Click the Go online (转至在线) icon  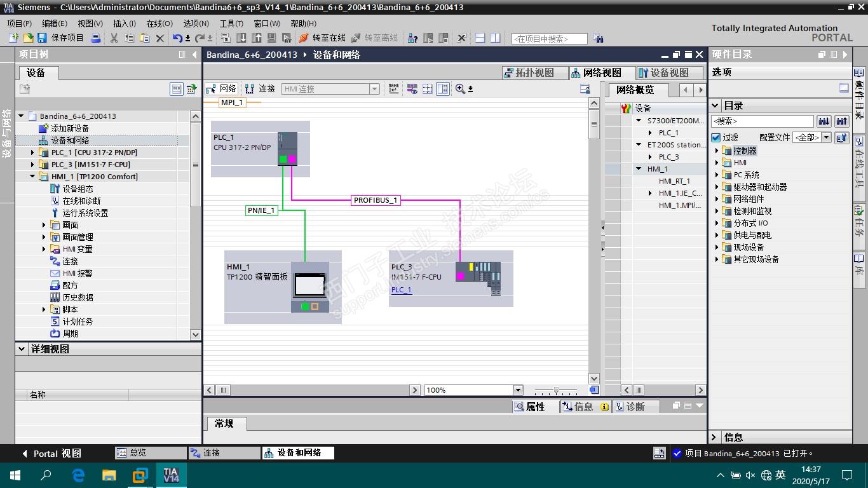pyautogui.click(x=304, y=38)
